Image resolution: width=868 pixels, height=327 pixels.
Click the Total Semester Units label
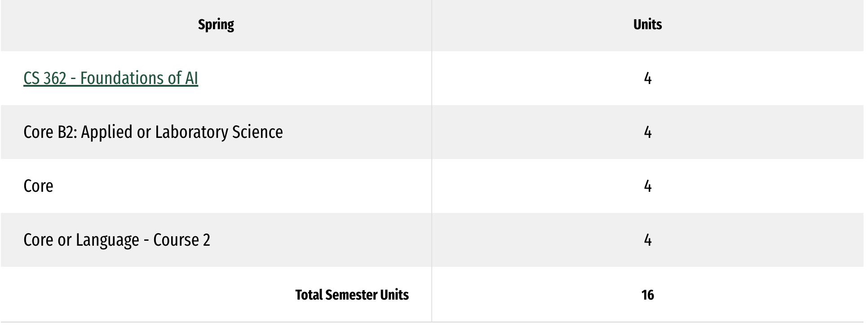tap(352, 295)
